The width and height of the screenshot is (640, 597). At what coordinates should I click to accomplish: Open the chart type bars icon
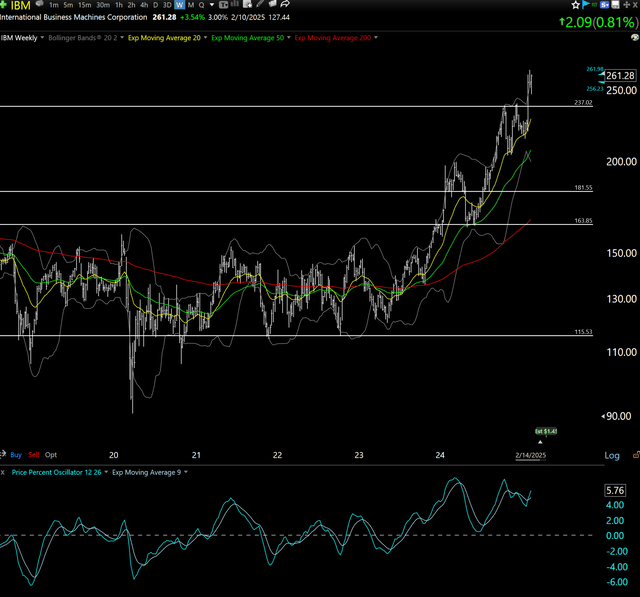(235, 4)
